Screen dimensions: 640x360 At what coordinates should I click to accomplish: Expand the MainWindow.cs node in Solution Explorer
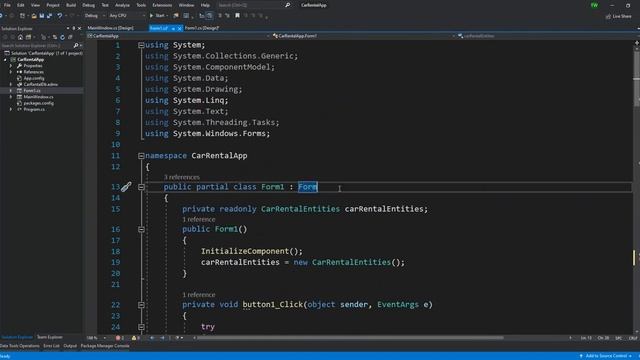click(x=11, y=97)
